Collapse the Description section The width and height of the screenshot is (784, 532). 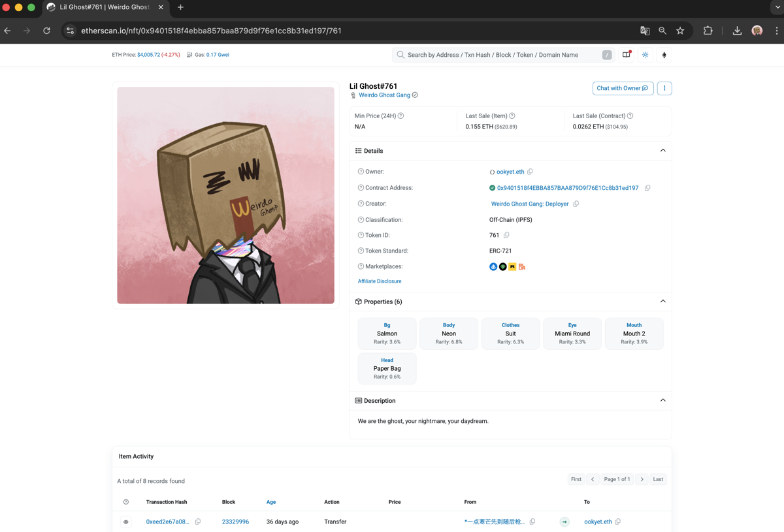point(662,400)
